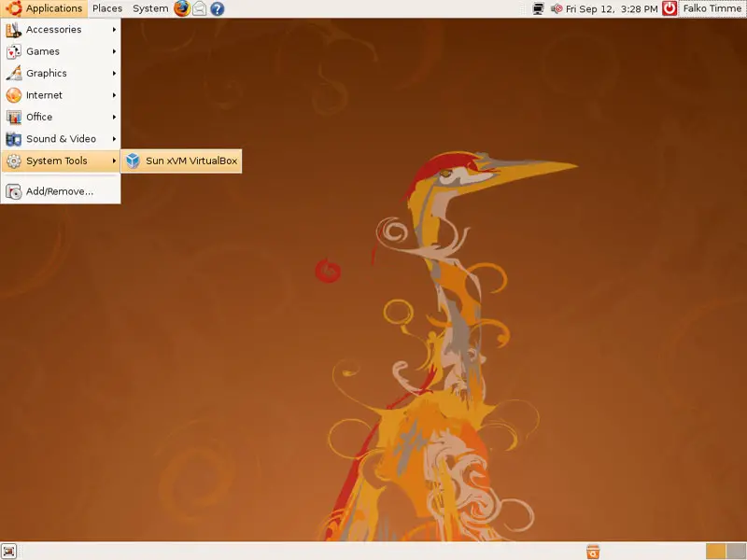Launch the Evolution mail icon in panel
The height and width of the screenshot is (560, 747).
[x=200, y=8]
